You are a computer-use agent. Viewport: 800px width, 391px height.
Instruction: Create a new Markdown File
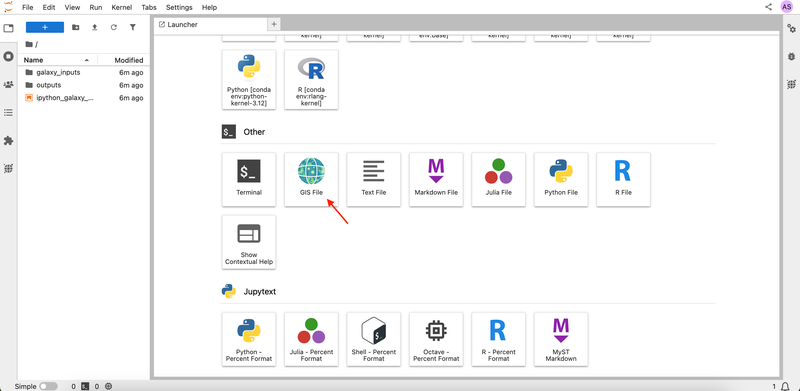pyautogui.click(x=436, y=180)
